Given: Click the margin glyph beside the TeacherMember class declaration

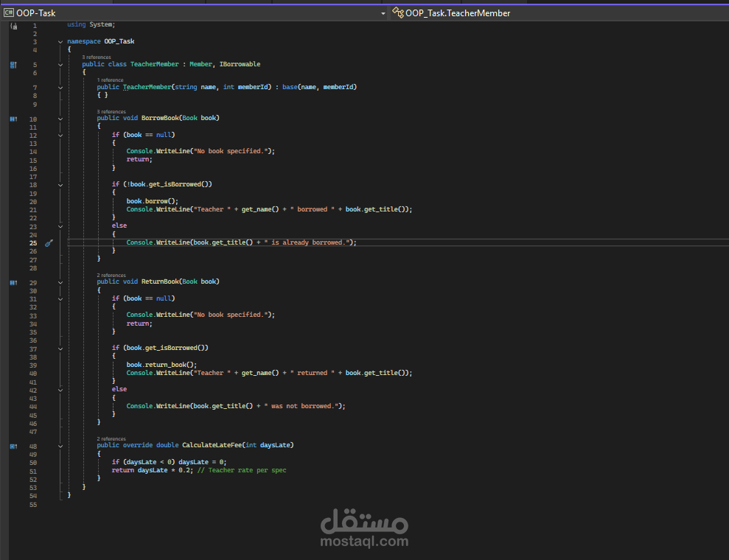Looking at the screenshot, I should click(x=13, y=65).
